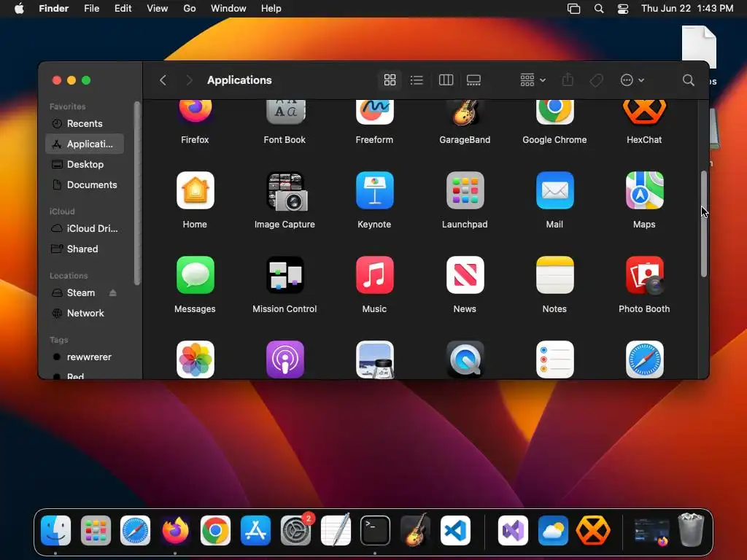Image resolution: width=747 pixels, height=560 pixels.
Task: Select the News app icon
Action: click(465, 275)
